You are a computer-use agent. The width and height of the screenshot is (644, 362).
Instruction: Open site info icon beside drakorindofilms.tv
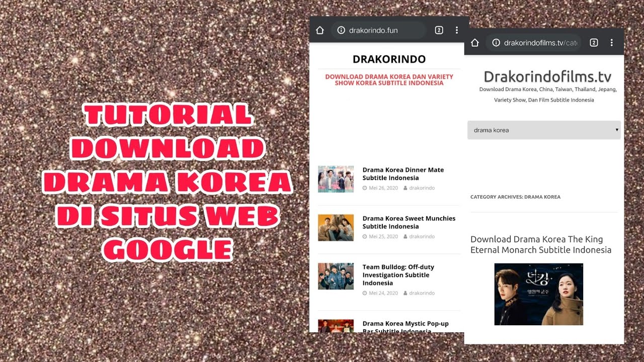click(496, 43)
